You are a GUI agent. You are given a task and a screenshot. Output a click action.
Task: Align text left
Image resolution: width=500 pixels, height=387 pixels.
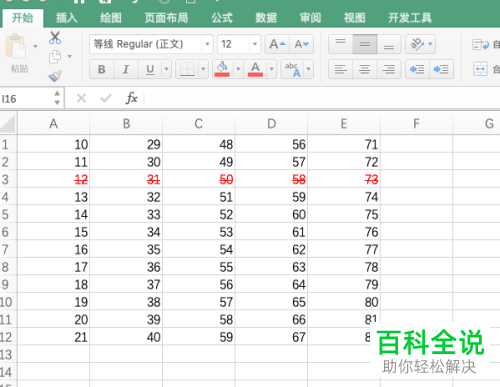(340, 69)
